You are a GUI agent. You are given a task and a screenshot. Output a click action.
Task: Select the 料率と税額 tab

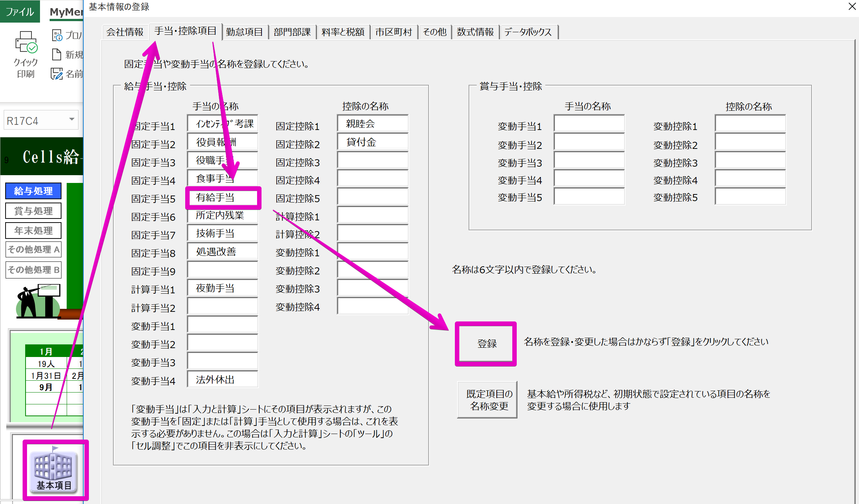[x=343, y=32]
